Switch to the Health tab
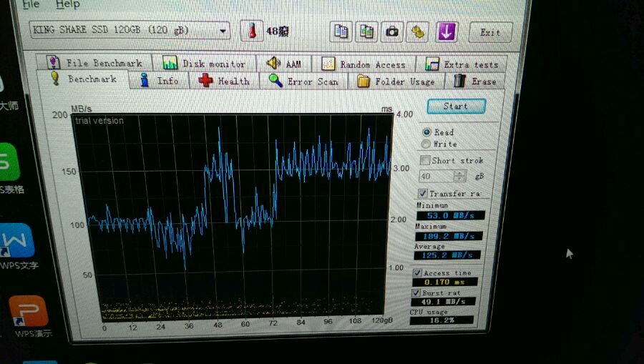This screenshot has width=644, height=364. coord(224,81)
